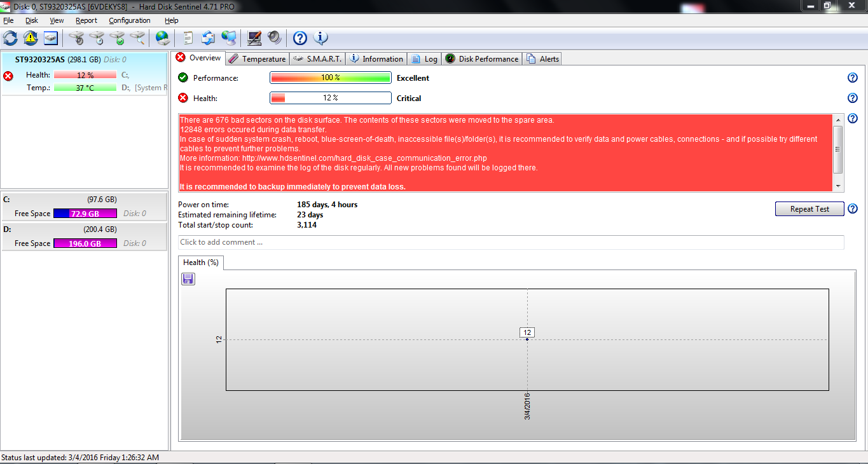
Task: Click the blue question mark toolbar icon
Action: pos(300,38)
